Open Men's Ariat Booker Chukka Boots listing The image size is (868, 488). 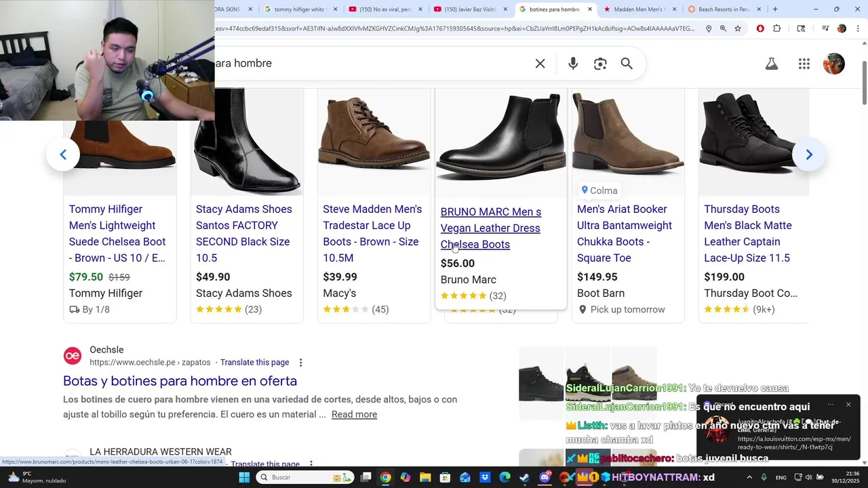[x=625, y=234]
